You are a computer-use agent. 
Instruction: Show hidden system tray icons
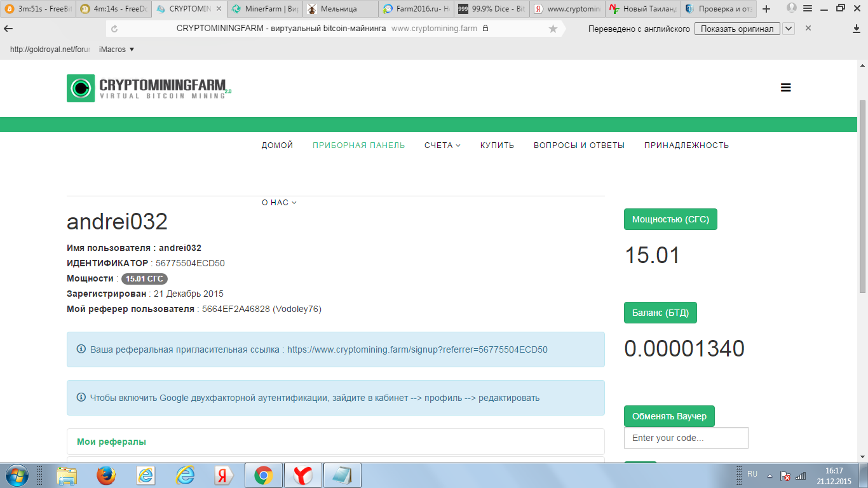770,476
